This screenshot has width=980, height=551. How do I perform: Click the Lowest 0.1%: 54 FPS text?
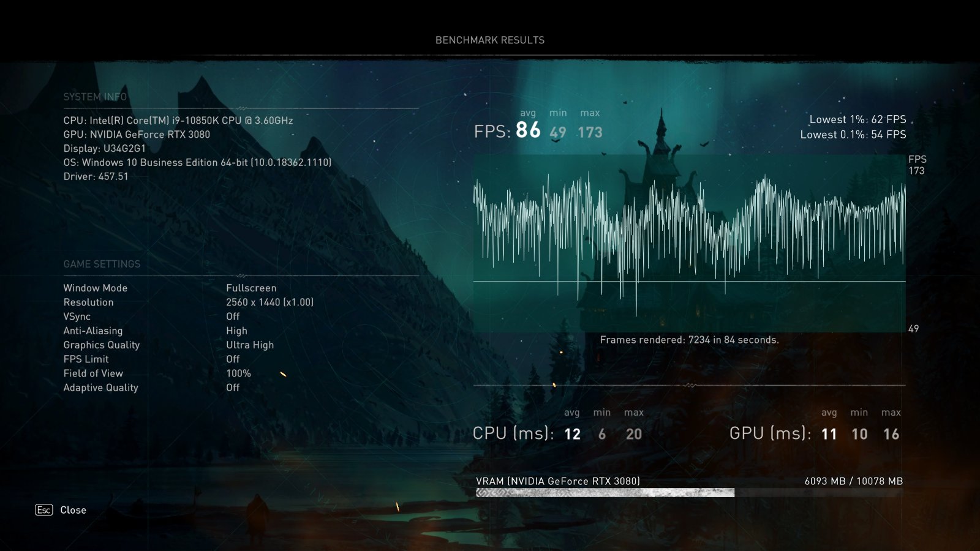click(853, 134)
